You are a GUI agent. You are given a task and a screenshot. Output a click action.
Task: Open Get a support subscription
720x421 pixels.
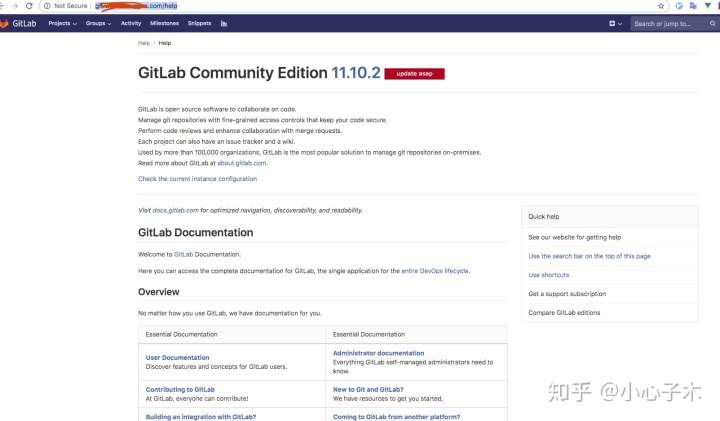point(567,294)
